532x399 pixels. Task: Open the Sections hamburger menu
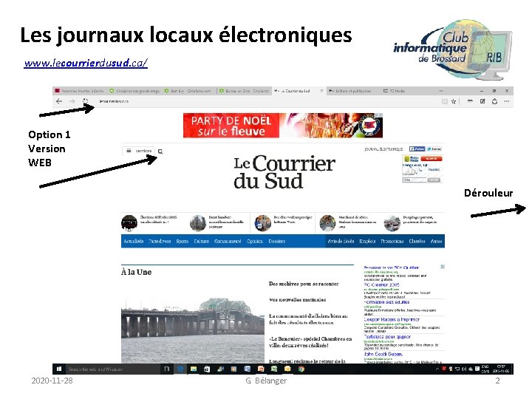138,151
